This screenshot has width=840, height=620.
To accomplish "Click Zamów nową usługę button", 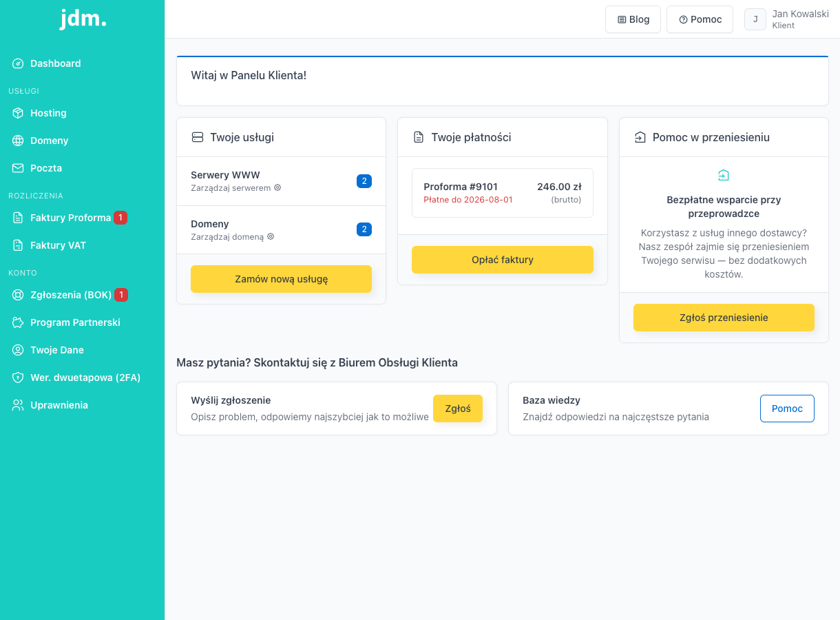I will [281, 279].
